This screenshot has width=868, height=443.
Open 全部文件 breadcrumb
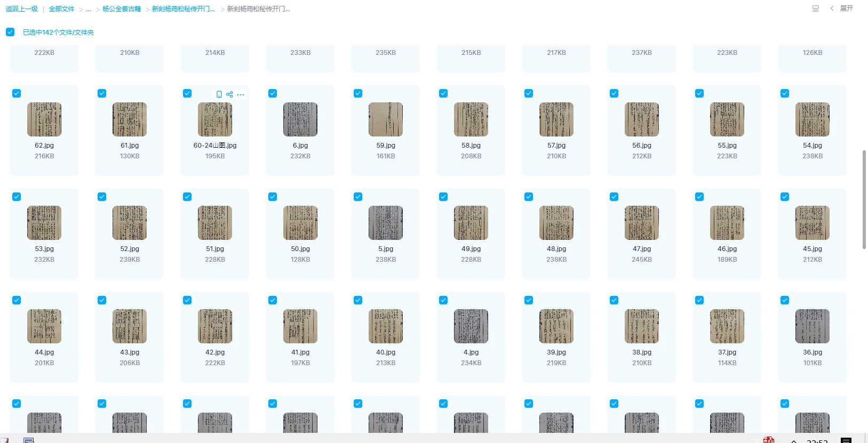[x=61, y=9]
